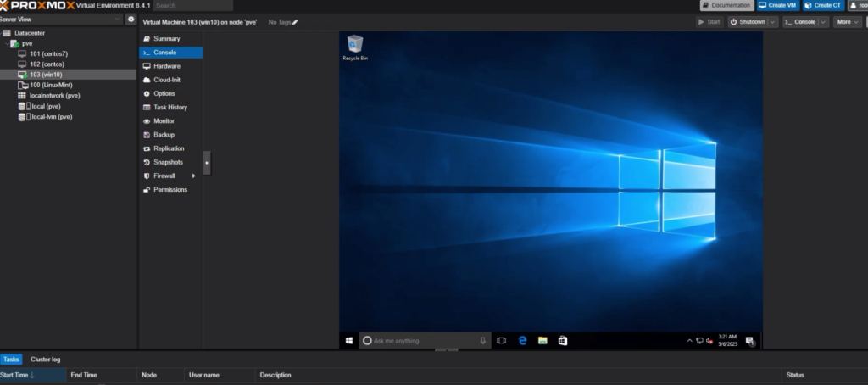The width and height of the screenshot is (868, 385).
Task: Open the clock showing 3:21 AM
Action: tap(727, 340)
